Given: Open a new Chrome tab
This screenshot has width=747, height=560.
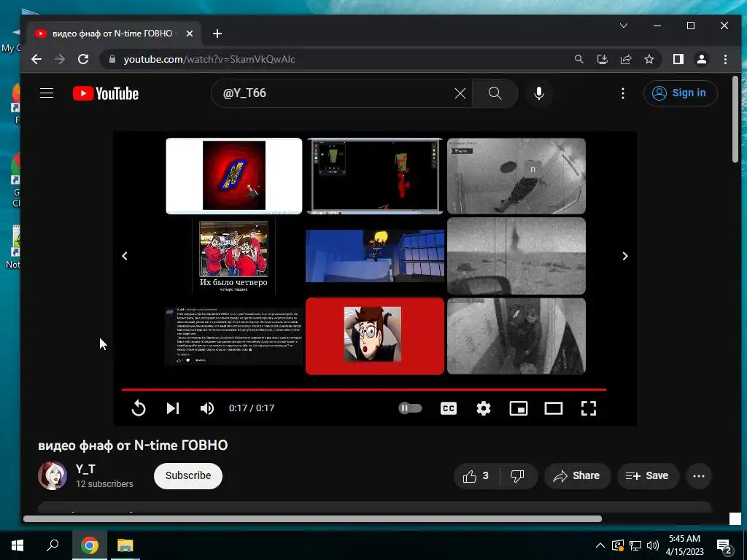Looking at the screenshot, I should coord(217,34).
